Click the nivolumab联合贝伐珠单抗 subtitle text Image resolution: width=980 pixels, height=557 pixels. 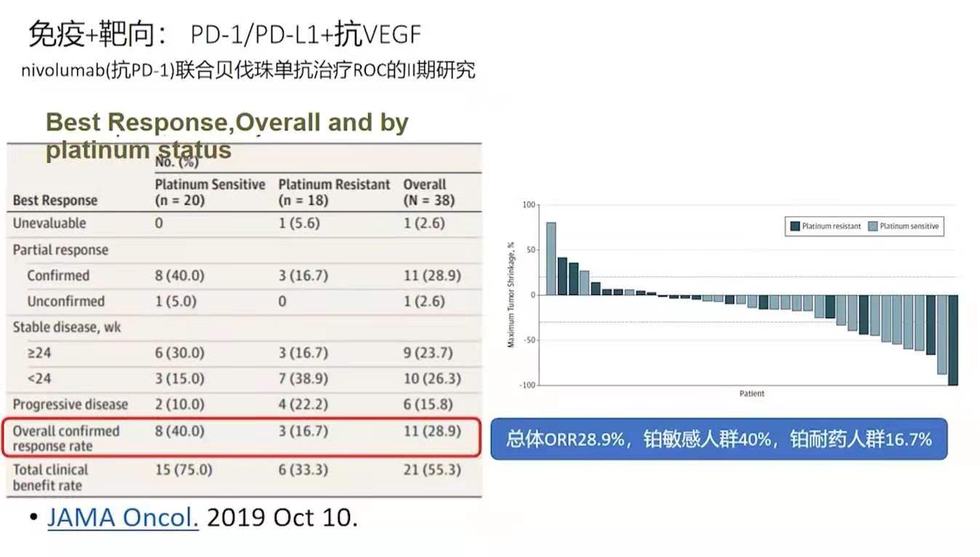click(248, 71)
